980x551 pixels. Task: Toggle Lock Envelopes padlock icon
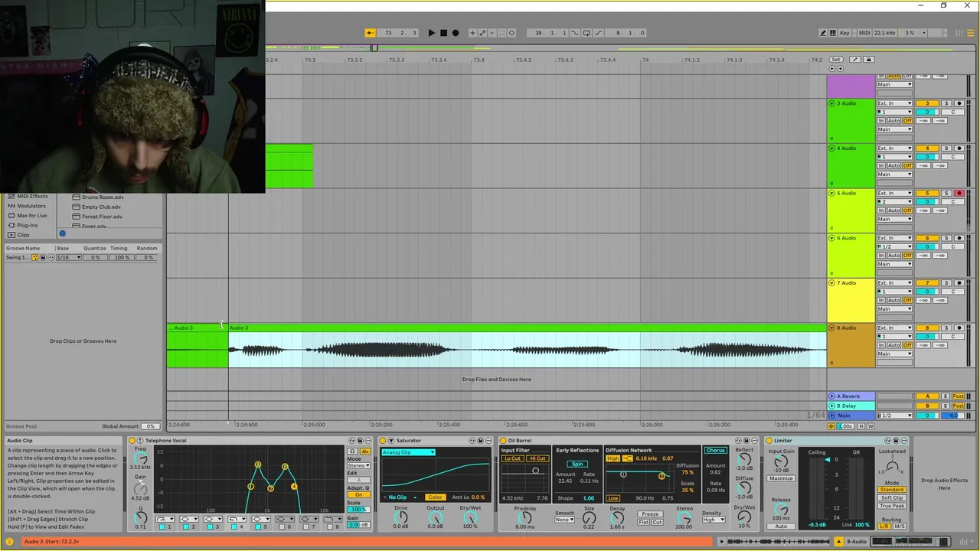tap(868, 60)
